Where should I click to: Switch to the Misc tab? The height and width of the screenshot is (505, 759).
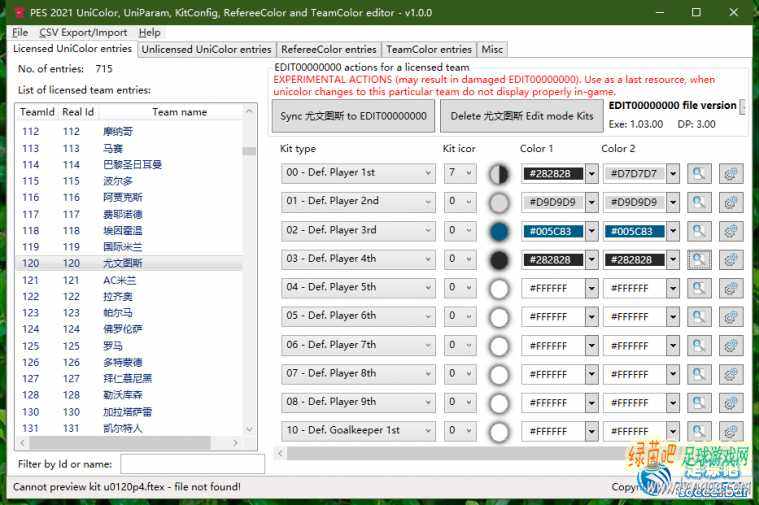tap(492, 49)
